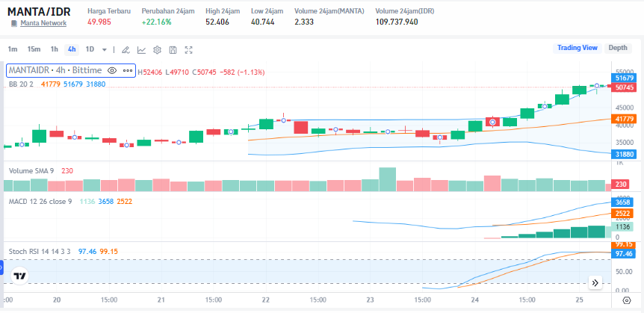Click the Volume 24jam(MANTA) value 2.333
The height and width of the screenshot is (313, 644).
pyautogui.click(x=304, y=22)
